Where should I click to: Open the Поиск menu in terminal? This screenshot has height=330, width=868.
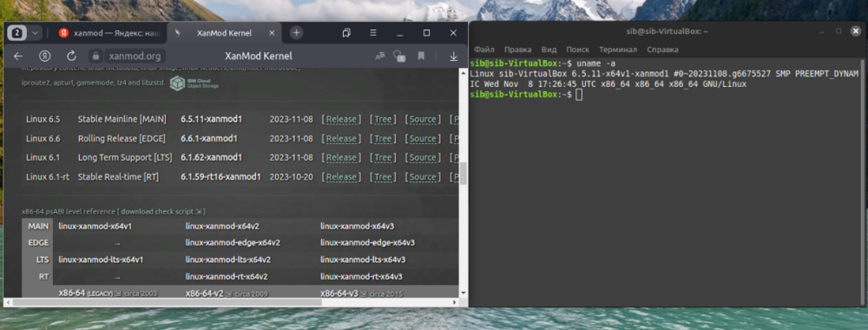pyautogui.click(x=577, y=49)
